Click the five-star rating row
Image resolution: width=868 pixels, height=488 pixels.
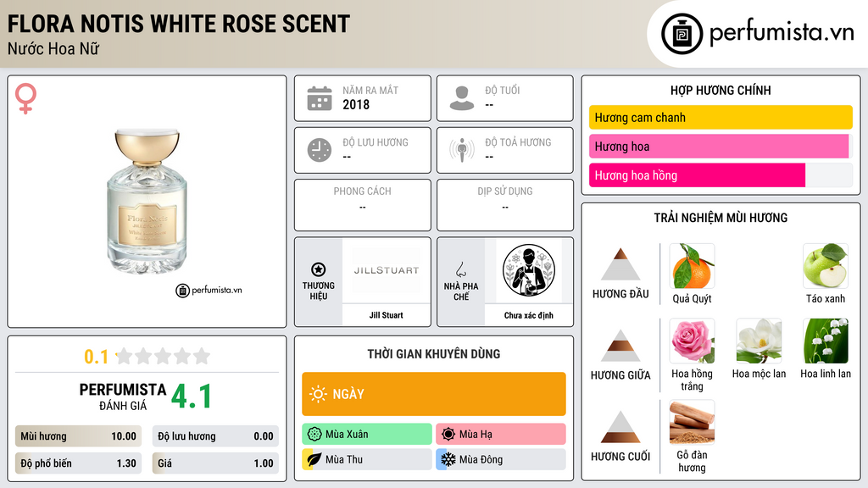click(x=164, y=356)
